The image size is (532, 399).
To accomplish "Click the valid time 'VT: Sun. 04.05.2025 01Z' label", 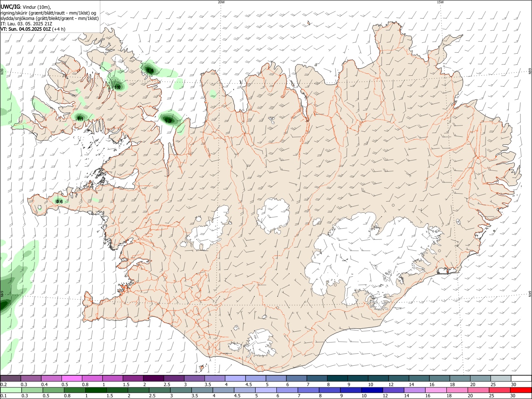I will [x=26, y=29].
